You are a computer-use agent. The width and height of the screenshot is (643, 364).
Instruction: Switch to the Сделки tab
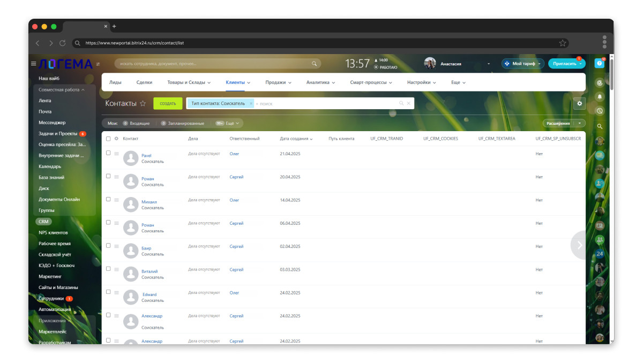(x=144, y=82)
